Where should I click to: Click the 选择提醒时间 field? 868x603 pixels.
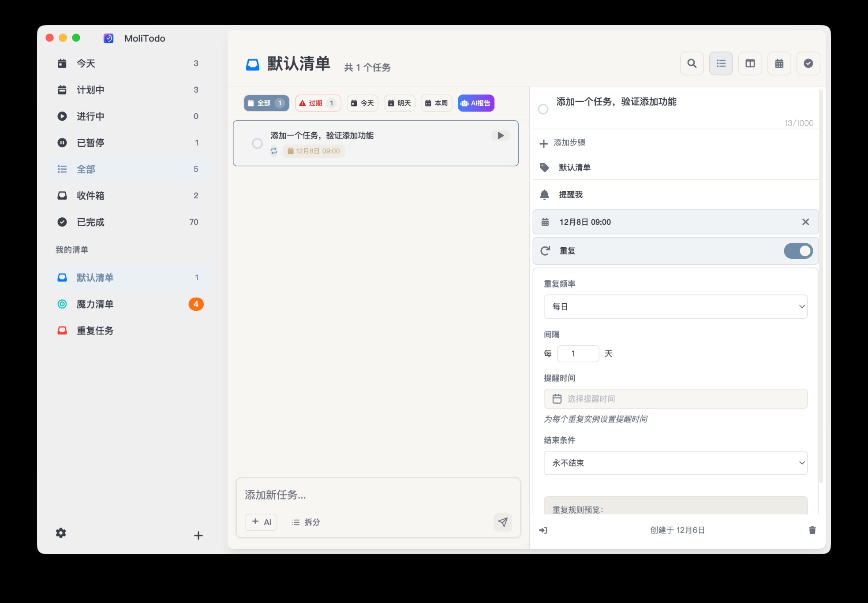tap(675, 398)
